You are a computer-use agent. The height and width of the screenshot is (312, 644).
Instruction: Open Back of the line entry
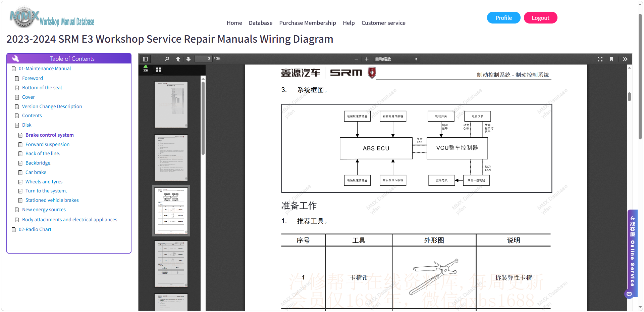43,153
